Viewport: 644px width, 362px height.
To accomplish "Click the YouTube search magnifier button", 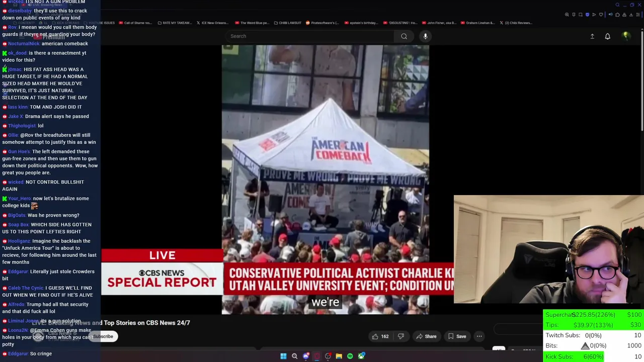I will tap(404, 36).
